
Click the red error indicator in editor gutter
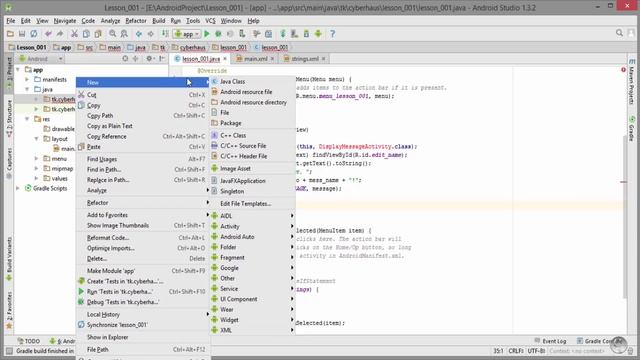pyautogui.click(x=623, y=70)
